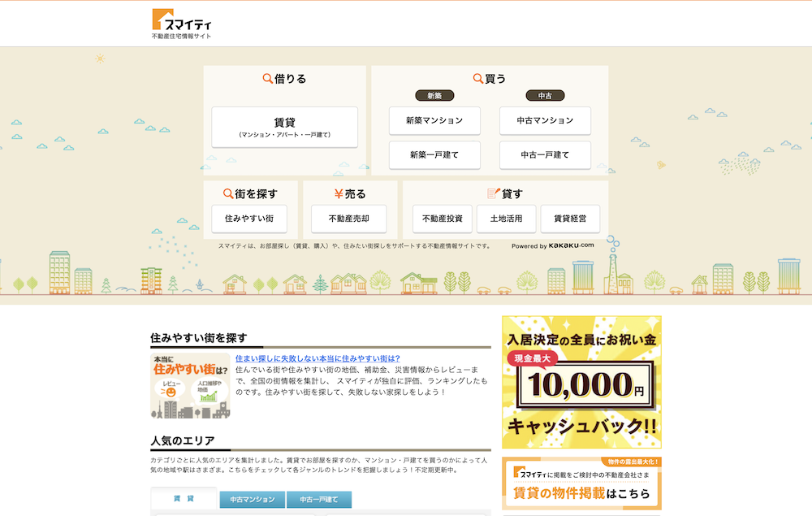812x516 pixels.
Task: Click the 土地活用 button
Action: tap(505, 219)
